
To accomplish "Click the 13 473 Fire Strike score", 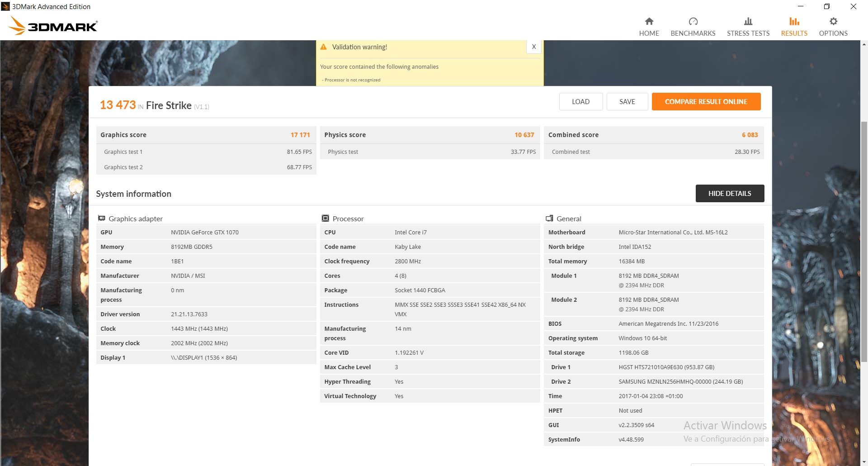I will click(x=118, y=105).
